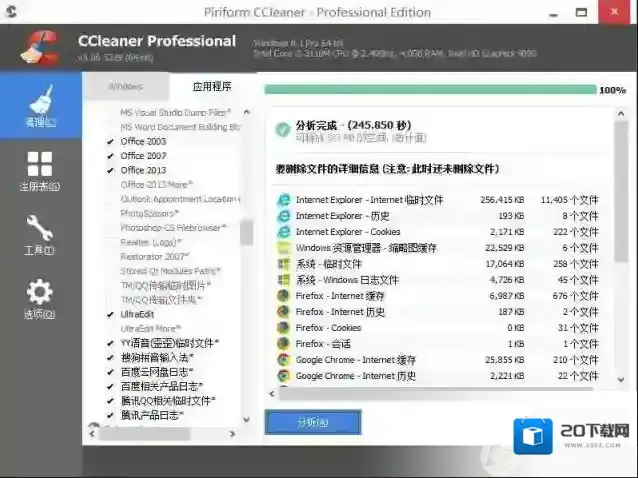
Task: Toggle 腾讯QQ相关临时文件 checkbox
Action: click(110, 401)
